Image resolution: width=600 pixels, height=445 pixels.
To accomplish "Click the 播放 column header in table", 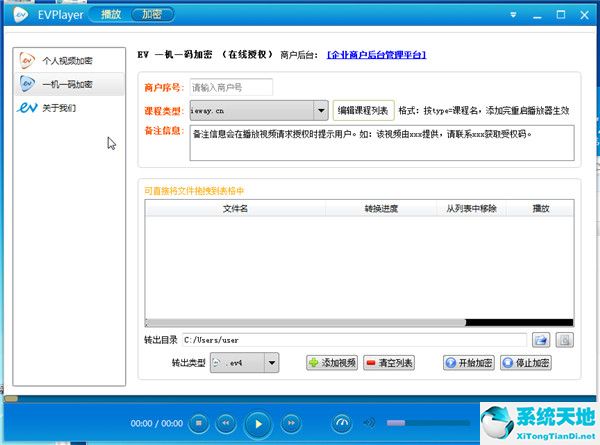I will point(540,209).
